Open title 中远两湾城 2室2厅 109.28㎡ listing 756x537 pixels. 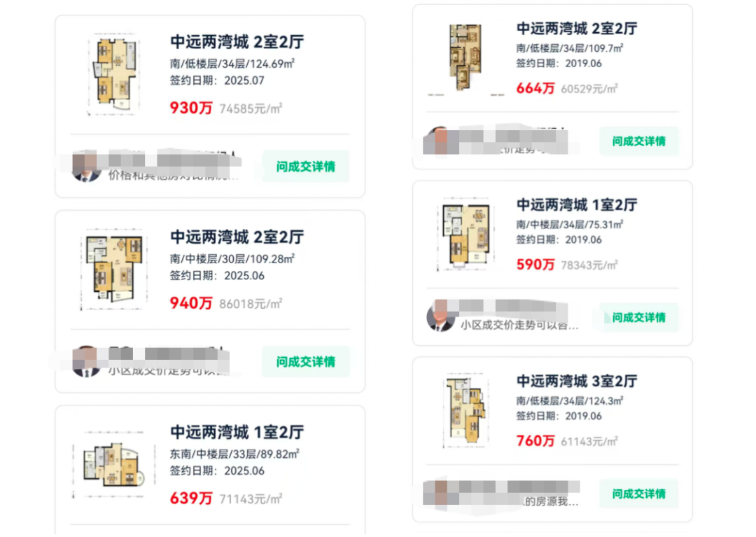click(237, 237)
